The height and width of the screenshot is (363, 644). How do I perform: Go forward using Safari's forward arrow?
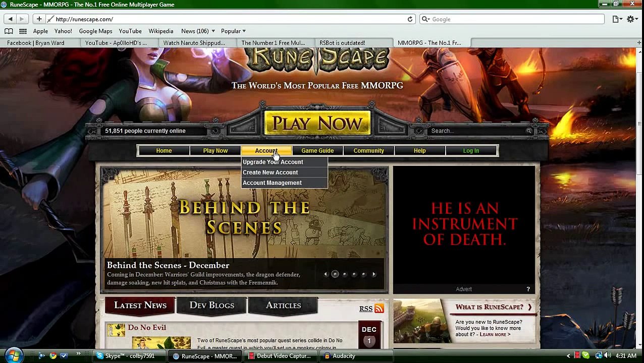coord(22,19)
